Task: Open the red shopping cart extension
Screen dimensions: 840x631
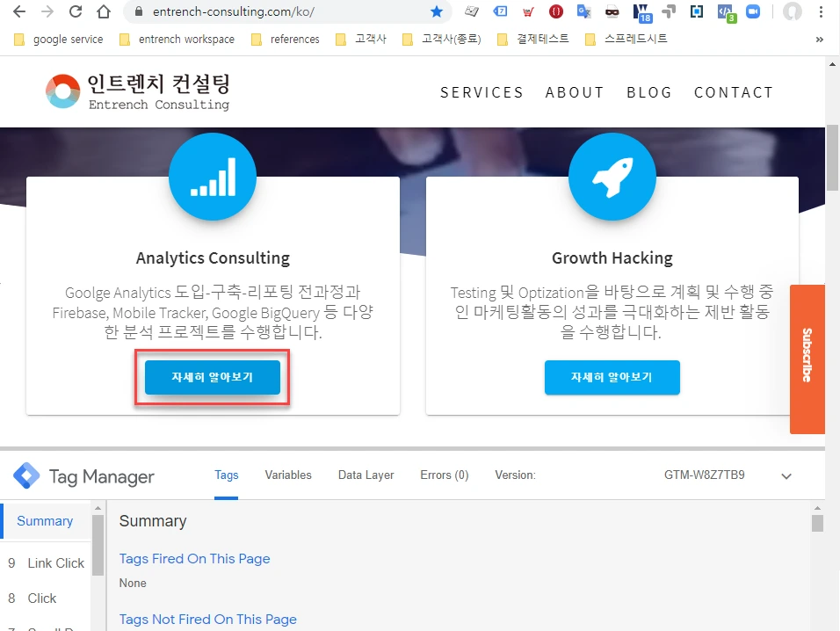Action: 528,11
